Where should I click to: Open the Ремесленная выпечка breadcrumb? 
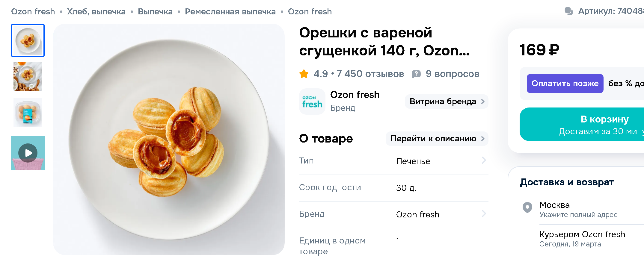[x=230, y=12]
